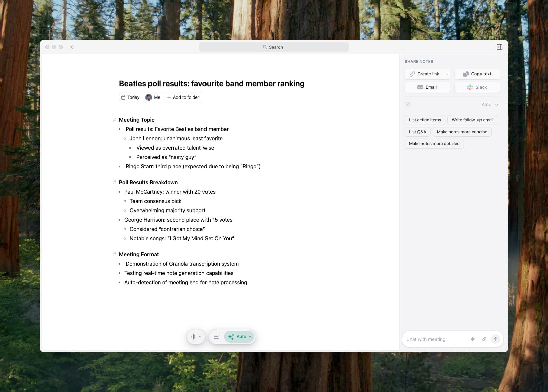Click the link attachment icon in chat
The image size is (548, 392).
point(484,339)
